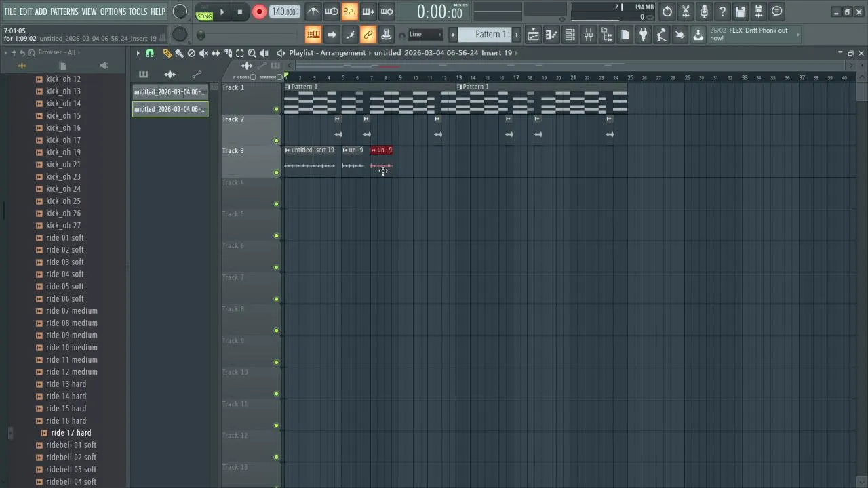The image size is (868, 488).
Task: Open the chat speech bubble icon
Action: point(777,12)
